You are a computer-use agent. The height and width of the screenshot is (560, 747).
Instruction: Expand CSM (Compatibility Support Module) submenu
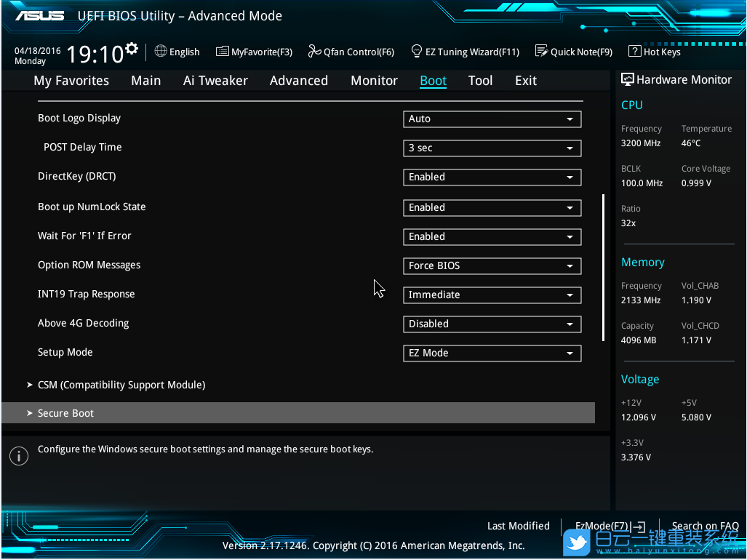click(121, 385)
